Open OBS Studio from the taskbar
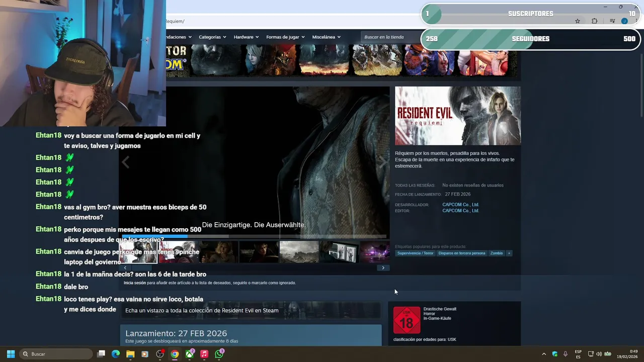 click(160, 354)
